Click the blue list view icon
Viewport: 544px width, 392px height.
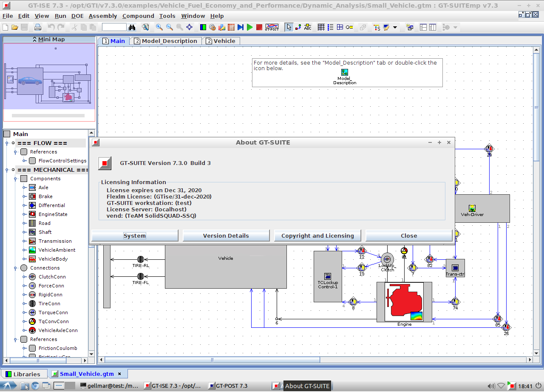331,27
